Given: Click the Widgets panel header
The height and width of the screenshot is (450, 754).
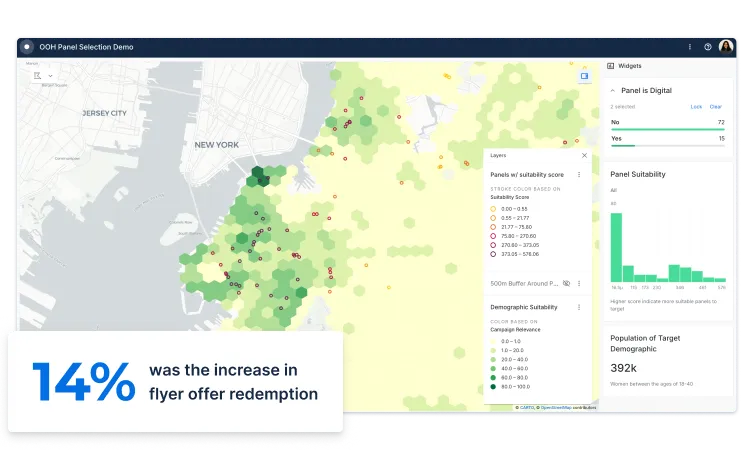Looking at the screenshot, I should 630,66.
